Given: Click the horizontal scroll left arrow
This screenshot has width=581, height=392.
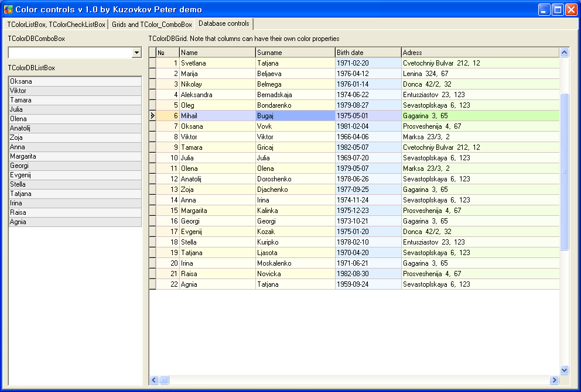Looking at the screenshot, I should pos(154,380).
